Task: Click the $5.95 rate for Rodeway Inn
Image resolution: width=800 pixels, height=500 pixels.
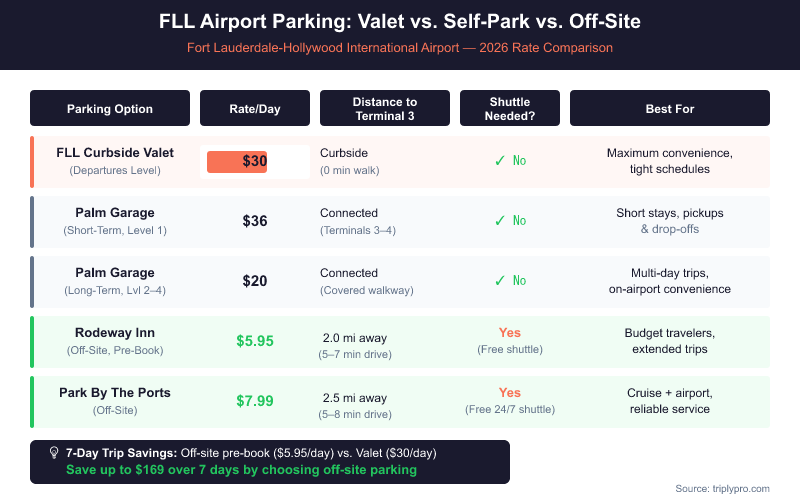Action: tap(255, 341)
